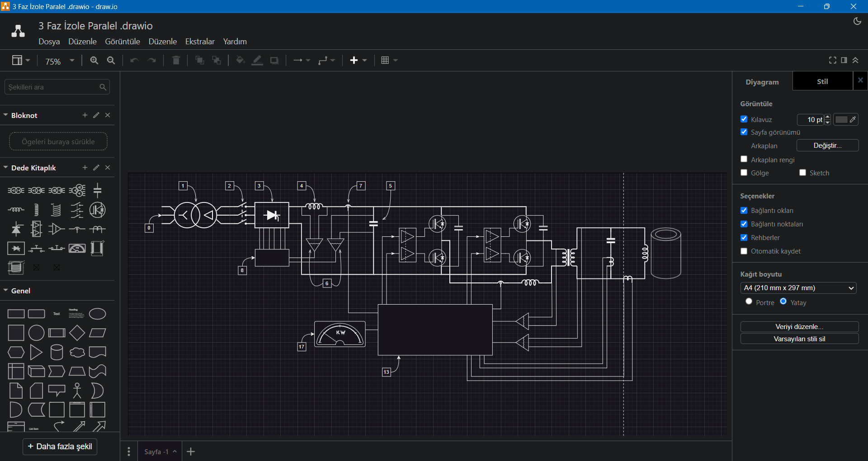The width and height of the screenshot is (868, 461).
Task: Click the Daha fazla şekil button
Action: tap(60, 447)
